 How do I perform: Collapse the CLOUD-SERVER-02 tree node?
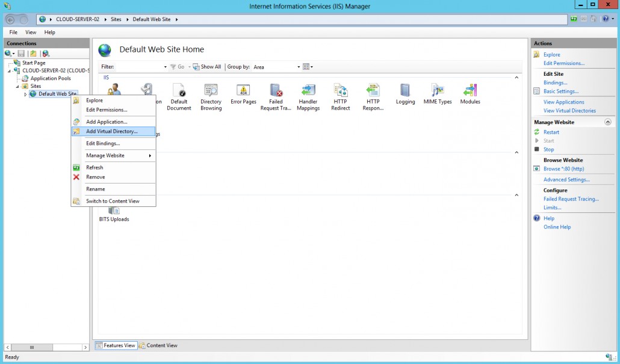click(x=9, y=71)
